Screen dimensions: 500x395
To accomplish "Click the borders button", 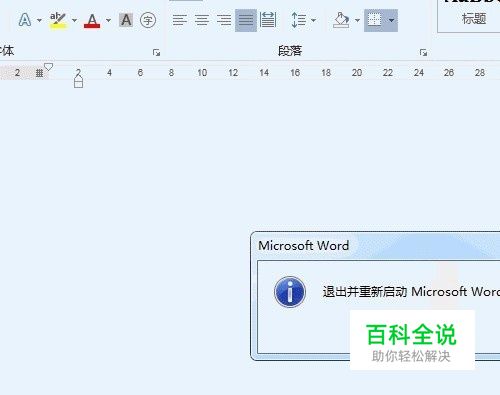I will point(374,20).
